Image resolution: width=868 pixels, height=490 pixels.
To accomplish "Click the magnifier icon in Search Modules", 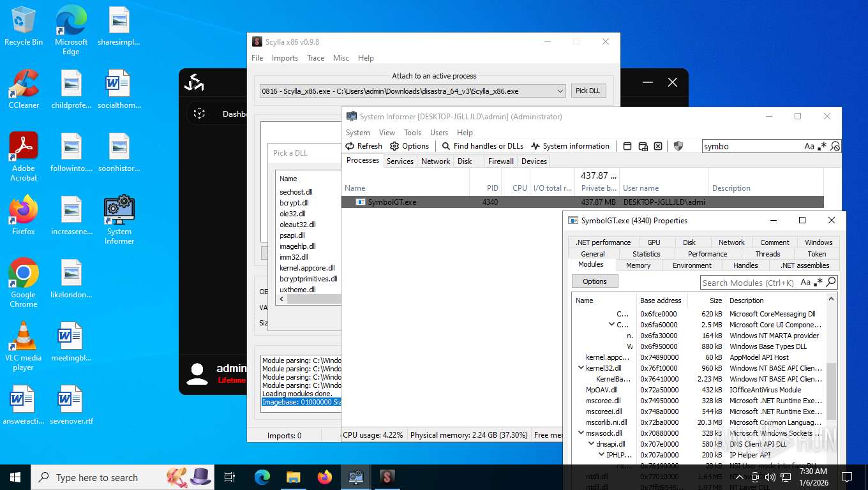I will [830, 282].
